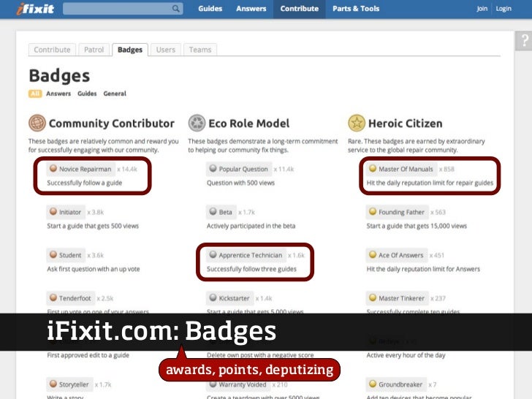Image resolution: width=532 pixels, height=399 pixels.
Task: Click 'Start a guide that gets 15,000 views'
Action: pos(417,226)
